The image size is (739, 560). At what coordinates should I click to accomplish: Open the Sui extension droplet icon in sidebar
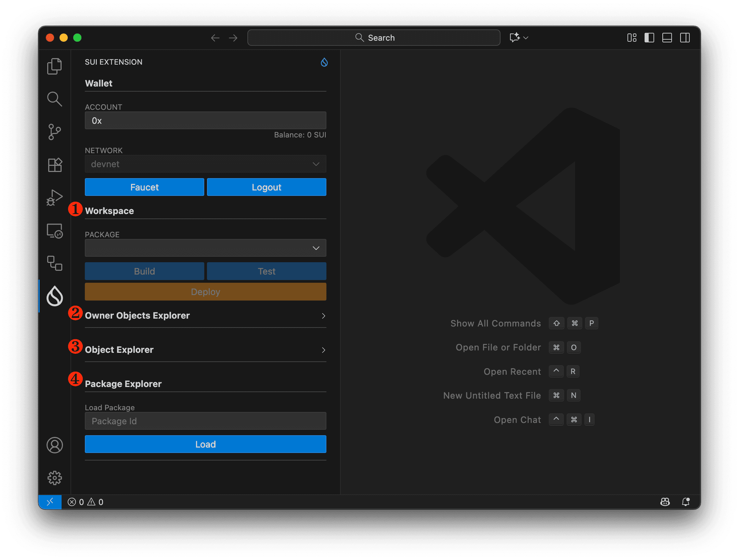coord(54,296)
